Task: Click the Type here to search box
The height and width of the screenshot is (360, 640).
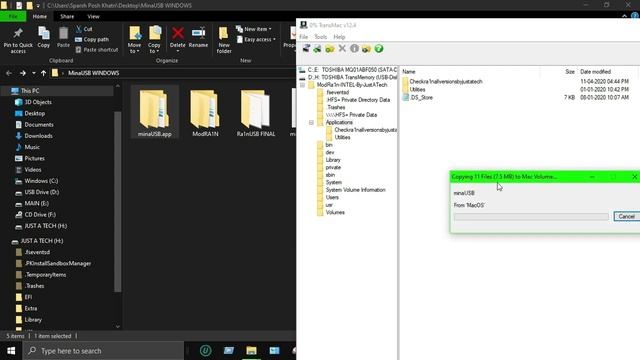Action: tap(103, 351)
